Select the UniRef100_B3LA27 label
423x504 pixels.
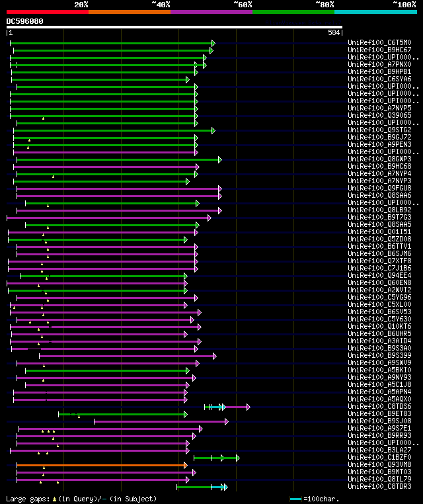pos(379,450)
